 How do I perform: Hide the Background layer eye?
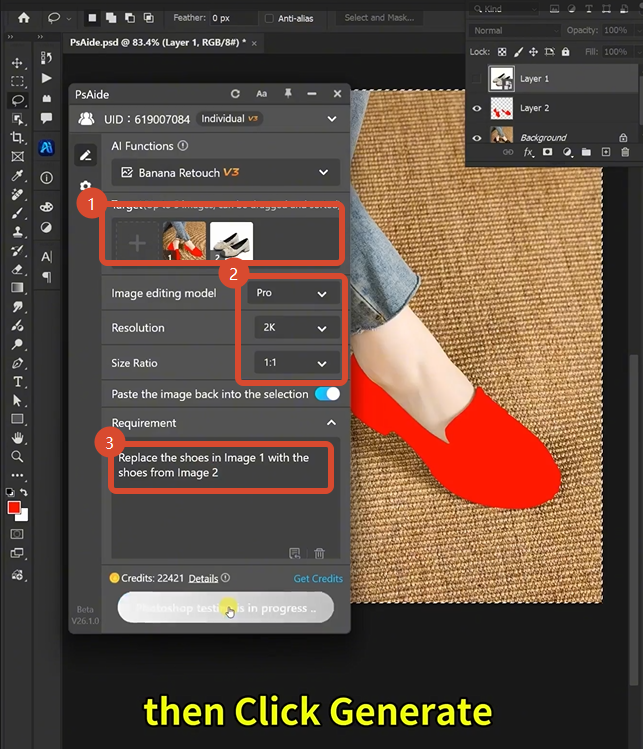[x=476, y=138]
